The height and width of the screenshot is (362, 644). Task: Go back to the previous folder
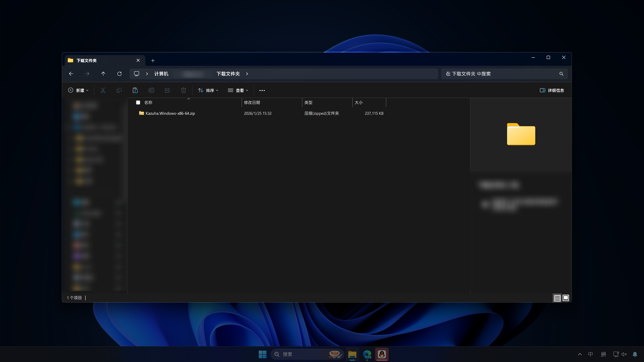(x=71, y=74)
